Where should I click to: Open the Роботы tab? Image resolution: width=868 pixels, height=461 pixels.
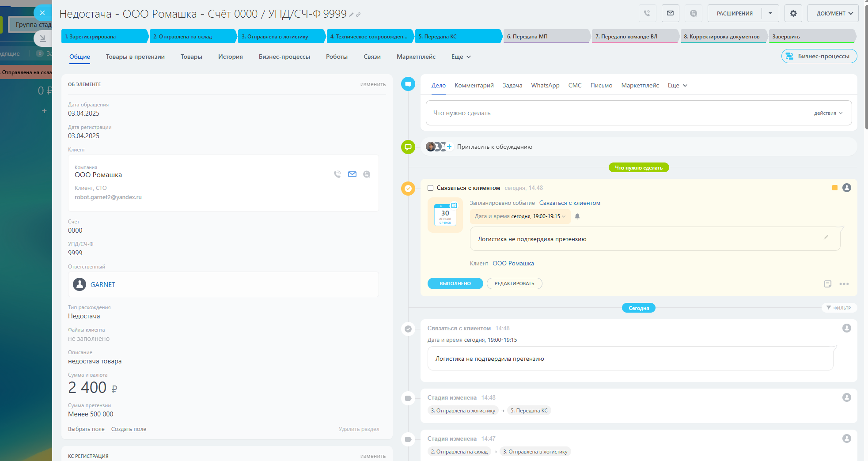[337, 57]
